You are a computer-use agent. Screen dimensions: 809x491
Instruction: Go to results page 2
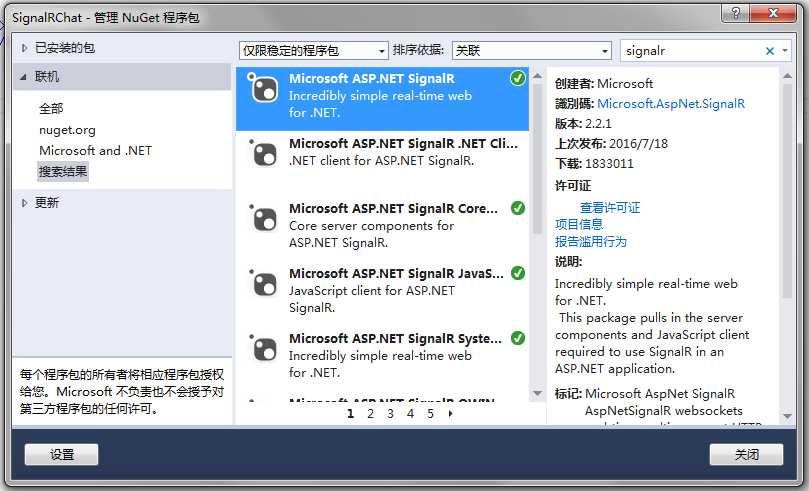(370, 414)
